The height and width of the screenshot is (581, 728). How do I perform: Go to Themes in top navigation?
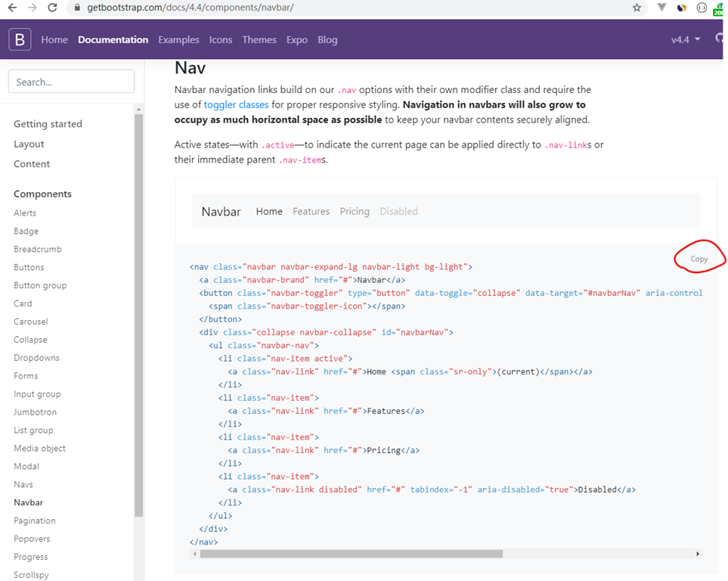click(x=259, y=39)
